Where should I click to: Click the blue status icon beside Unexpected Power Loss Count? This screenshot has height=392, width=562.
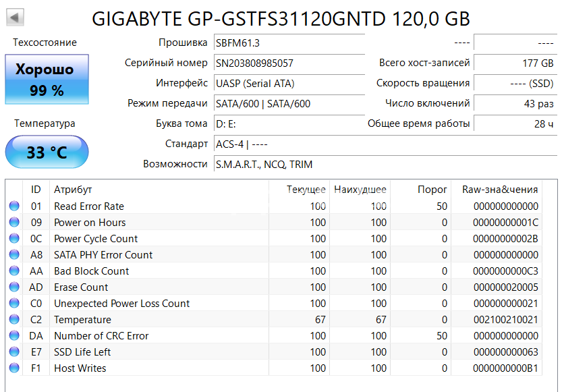point(15,304)
